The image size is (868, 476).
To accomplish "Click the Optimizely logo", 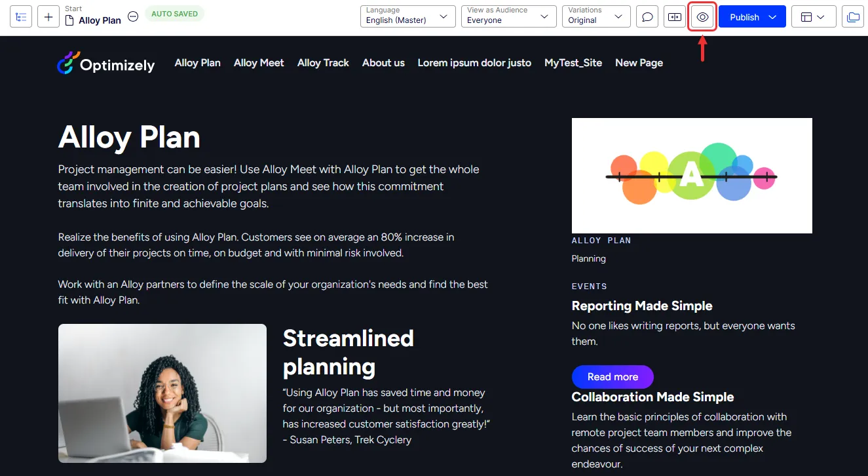I will (105, 63).
